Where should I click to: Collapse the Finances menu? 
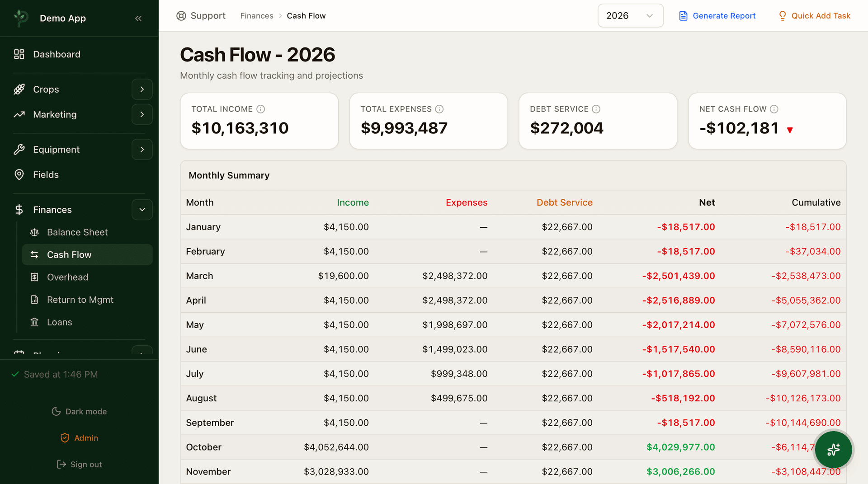(x=142, y=209)
